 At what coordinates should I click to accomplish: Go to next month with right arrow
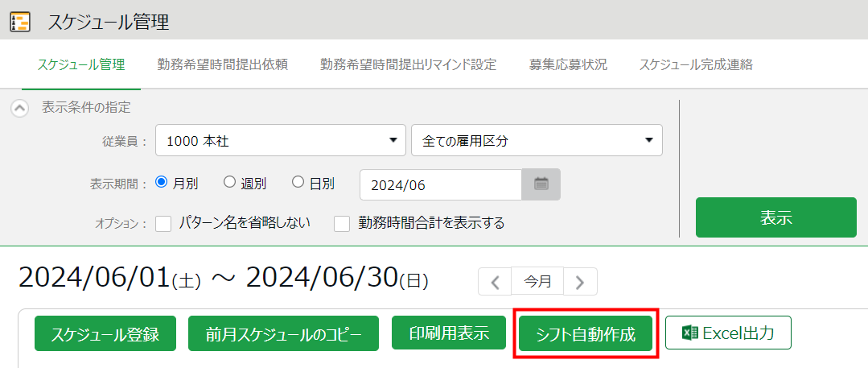[x=580, y=282]
